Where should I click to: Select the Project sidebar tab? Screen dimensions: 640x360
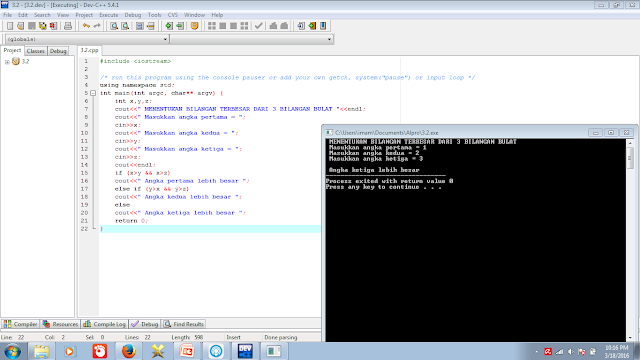(12, 50)
